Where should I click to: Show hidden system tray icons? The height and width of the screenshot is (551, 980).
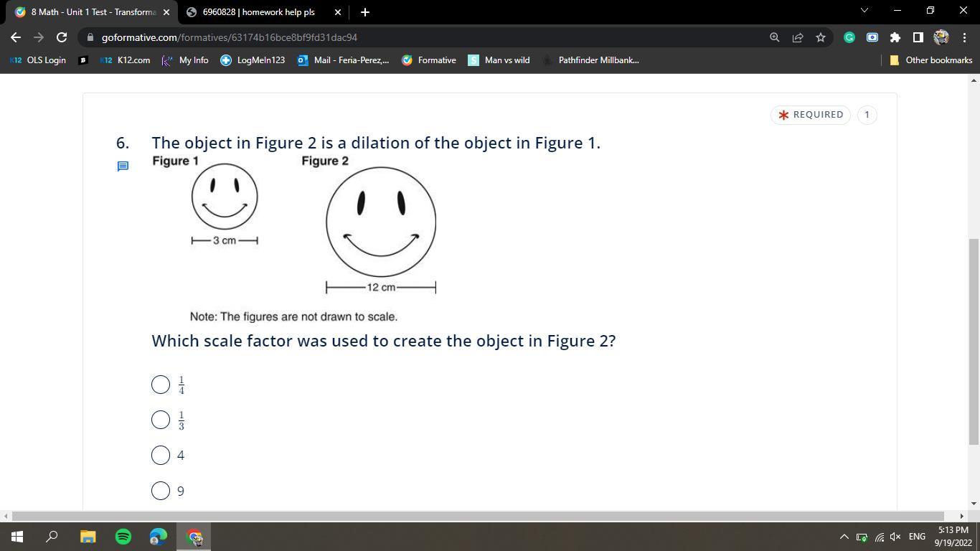click(844, 537)
